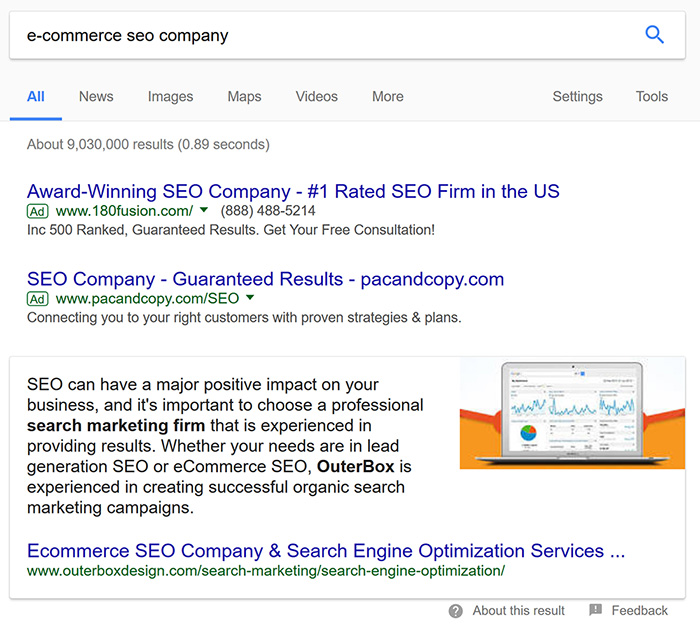Image resolution: width=700 pixels, height=641 pixels.
Task: Open Ecommerce SEO Company & Search Engine Optimization link
Action: [326, 551]
